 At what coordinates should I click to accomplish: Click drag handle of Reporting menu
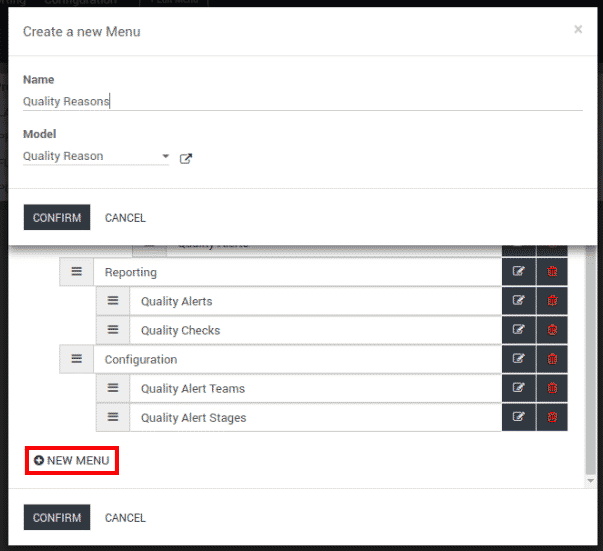[76, 272]
